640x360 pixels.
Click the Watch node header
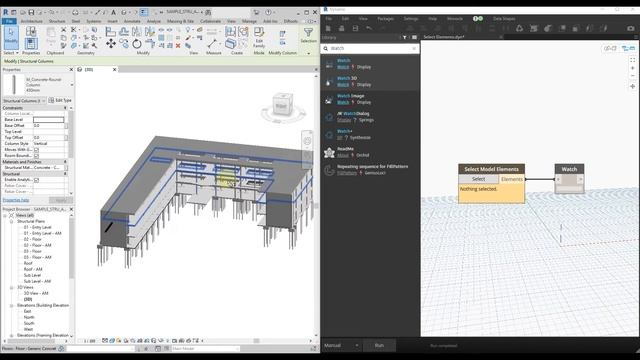569,169
